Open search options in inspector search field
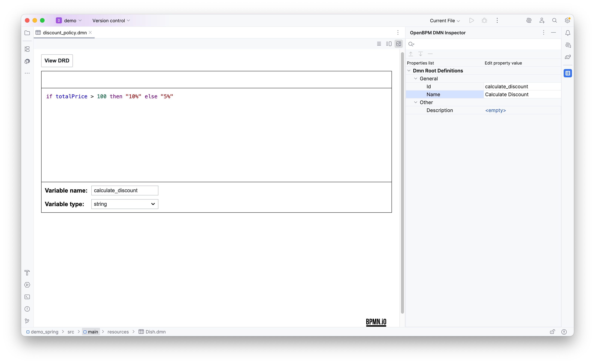The height and width of the screenshot is (364, 595). (411, 44)
